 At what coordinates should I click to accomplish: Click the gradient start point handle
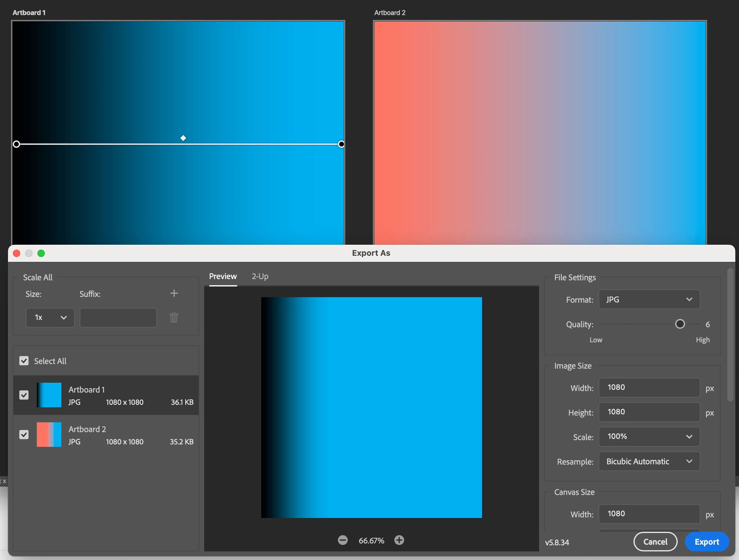(16, 144)
